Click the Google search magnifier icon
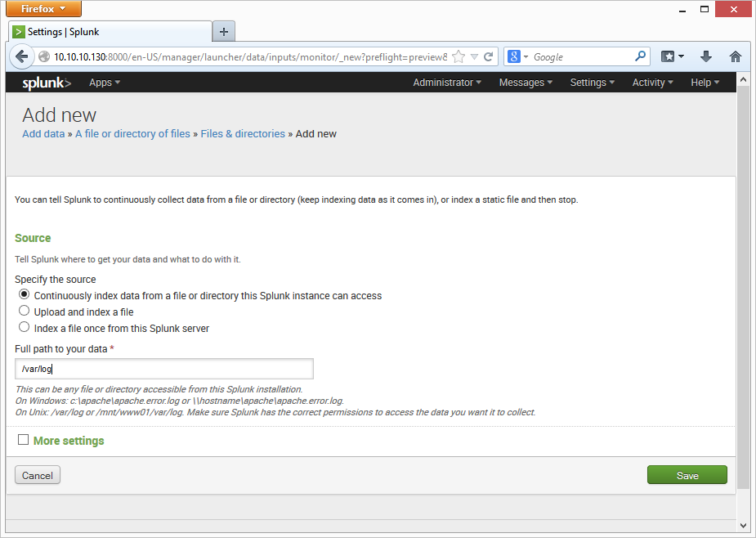This screenshot has height=538, width=756. [640, 56]
